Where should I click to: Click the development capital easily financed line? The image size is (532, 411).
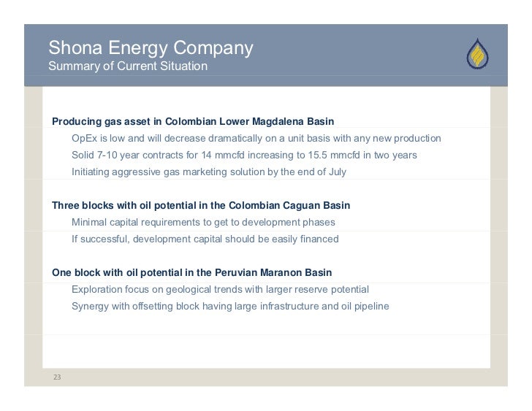[x=205, y=239]
